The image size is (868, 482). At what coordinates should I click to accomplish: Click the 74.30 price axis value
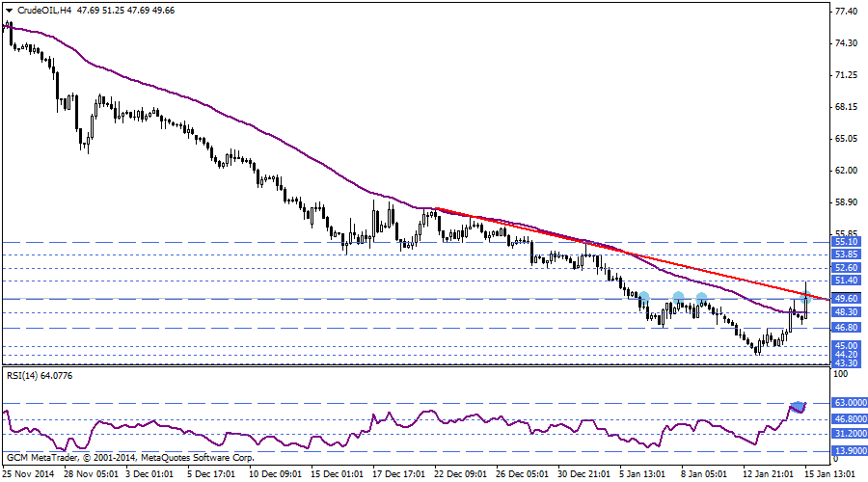pyautogui.click(x=846, y=43)
